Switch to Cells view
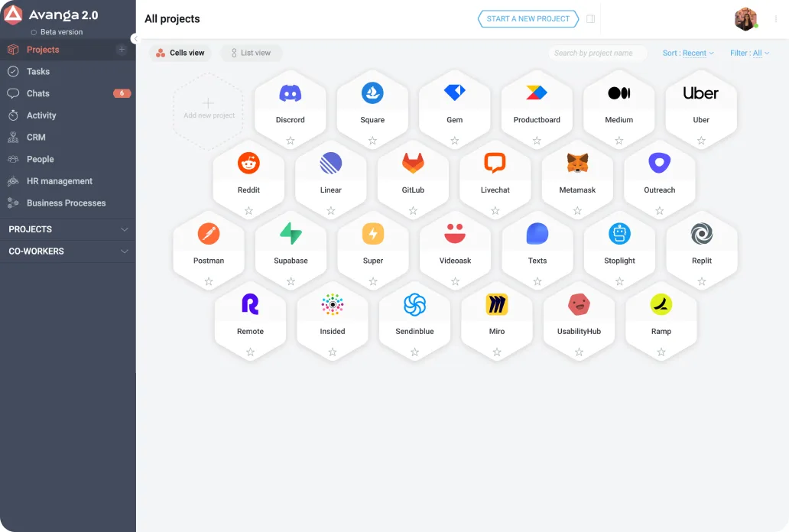The height and width of the screenshot is (532, 789). [x=180, y=53]
